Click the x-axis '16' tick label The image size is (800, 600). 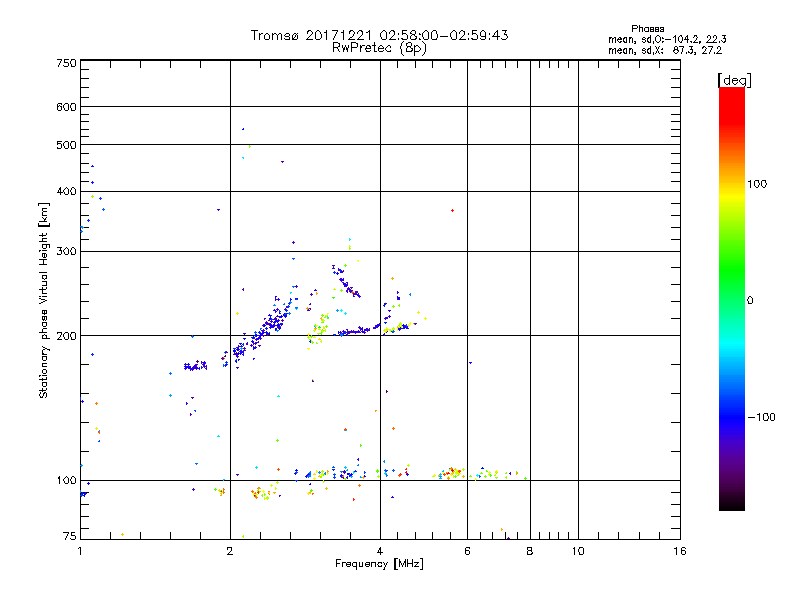(x=680, y=551)
